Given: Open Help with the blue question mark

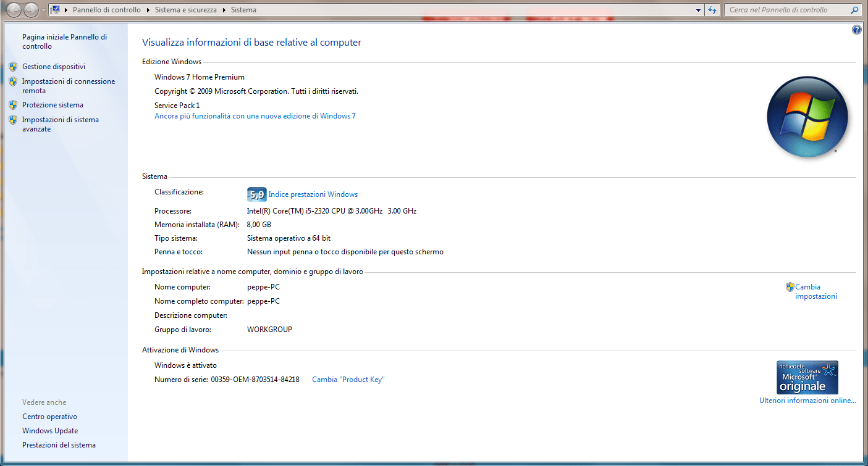Looking at the screenshot, I should [x=856, y=30].
